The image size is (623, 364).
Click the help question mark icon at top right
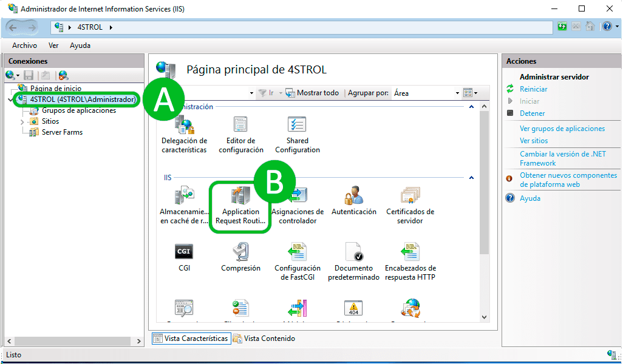607,27
